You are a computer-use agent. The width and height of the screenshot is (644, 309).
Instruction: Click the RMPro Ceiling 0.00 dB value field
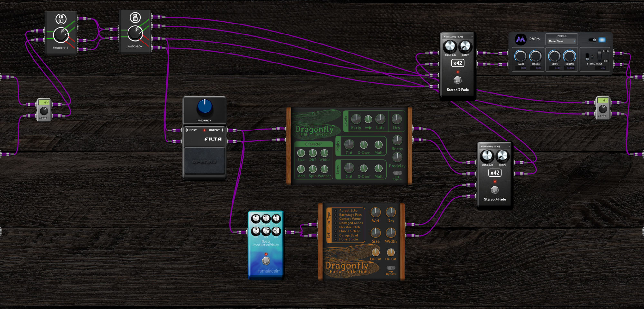(x=570, y=68)
